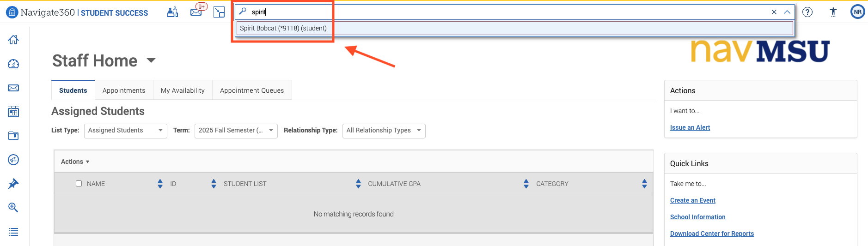Viewport: 868px width, 246px height.
Task: Open the pushpin sidebar icon
Action: (13, 184)
